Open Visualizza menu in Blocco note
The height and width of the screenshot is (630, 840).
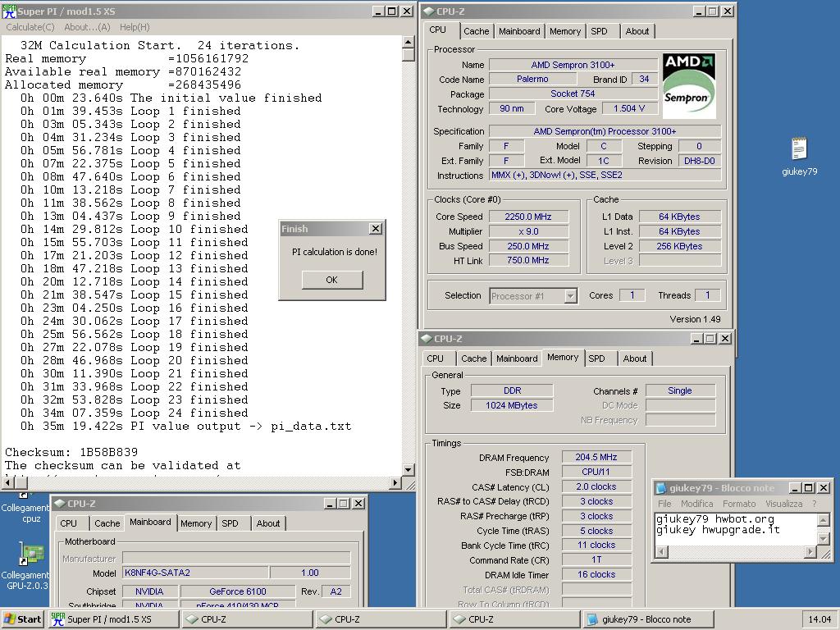click(x=783, y=504)
